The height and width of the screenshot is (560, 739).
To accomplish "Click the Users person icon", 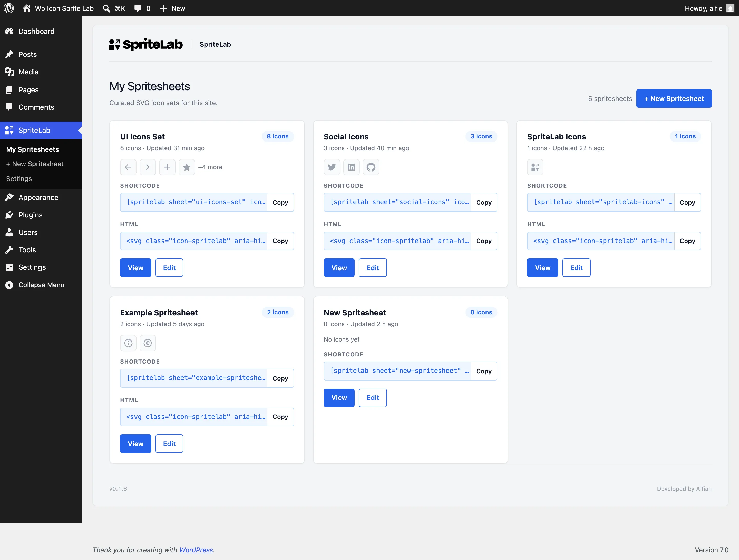I will click(x=9, y=232).
